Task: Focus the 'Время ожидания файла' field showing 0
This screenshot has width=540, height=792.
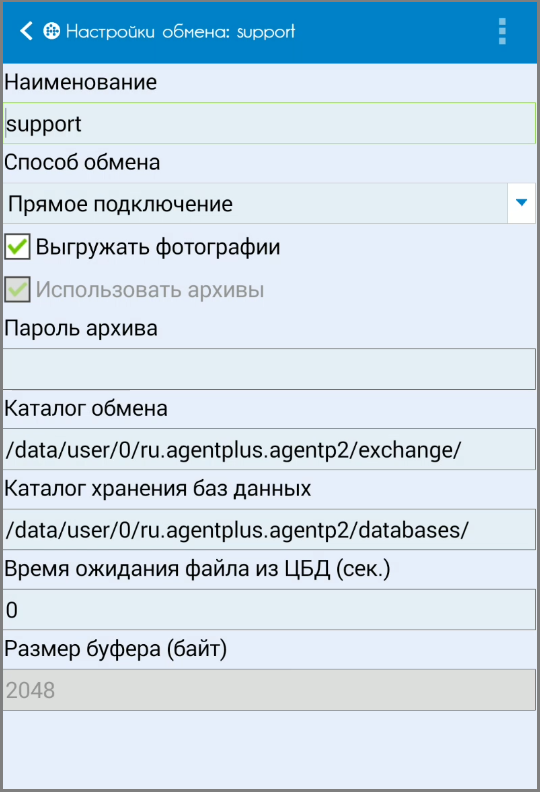Action: pyautogui.click(x=269, y=609)
